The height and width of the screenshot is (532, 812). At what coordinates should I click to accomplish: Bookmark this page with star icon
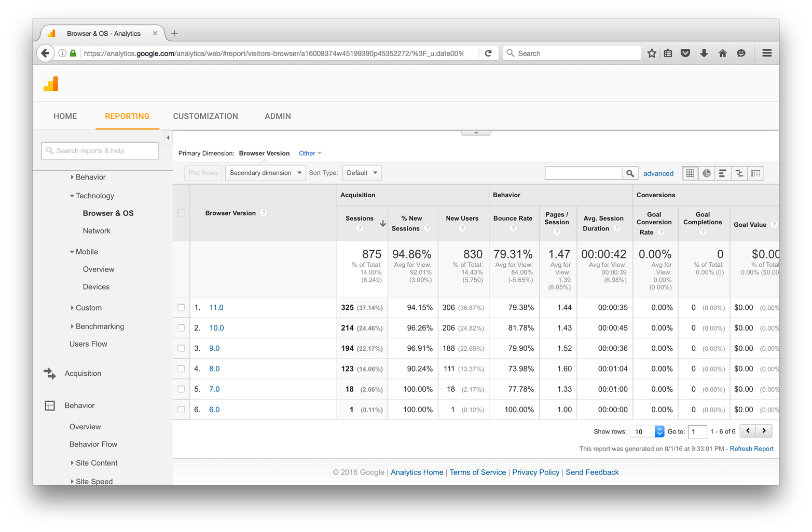point(652,53)
